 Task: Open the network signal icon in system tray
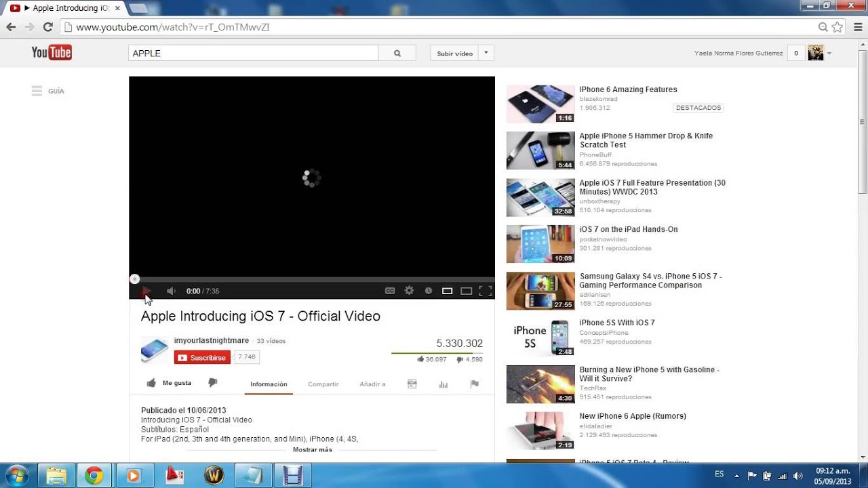(x=783, y=476)
